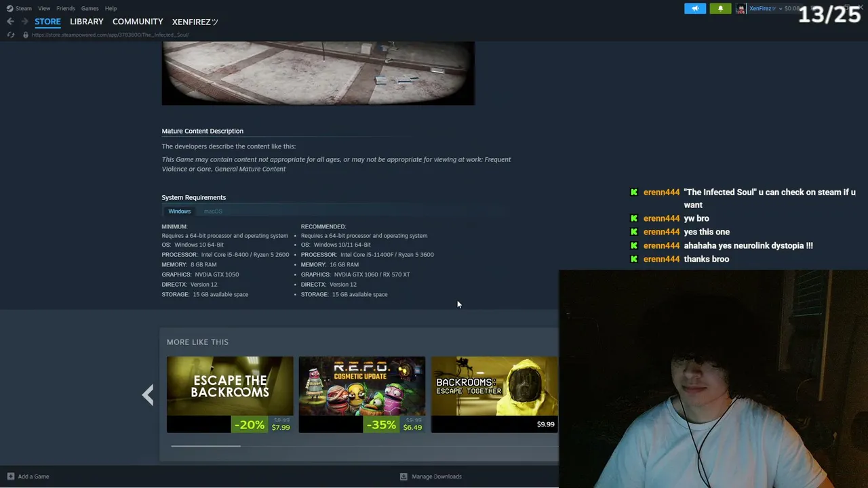
Task: Click the padlock icon beside the URL
Action: point(26,35)
